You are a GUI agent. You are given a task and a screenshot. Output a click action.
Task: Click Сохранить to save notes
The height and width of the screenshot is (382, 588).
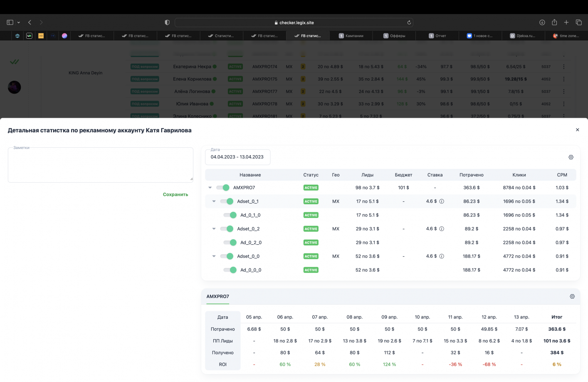tap(175, 194)
